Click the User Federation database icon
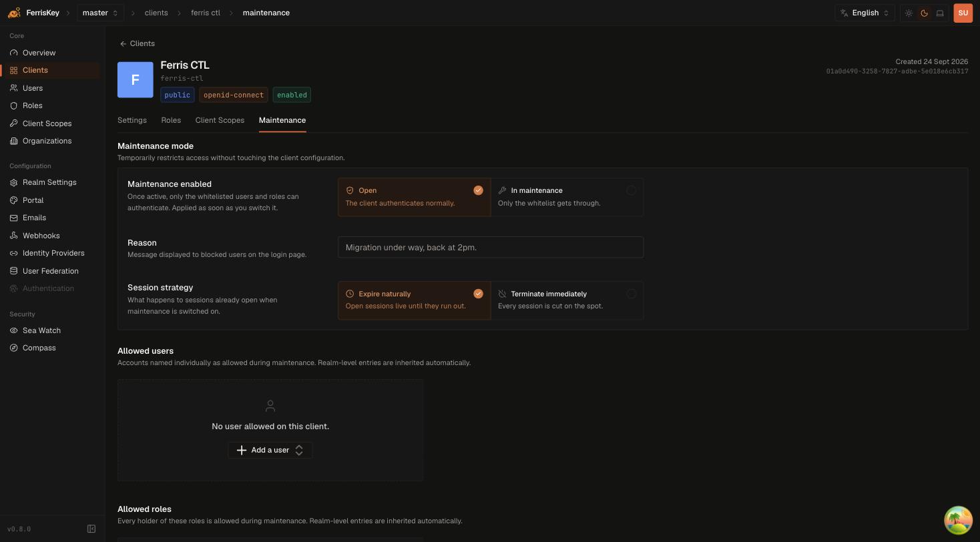The width and height of the screenshot is (980, 542). pyautogui.click(x=13, y=271)
